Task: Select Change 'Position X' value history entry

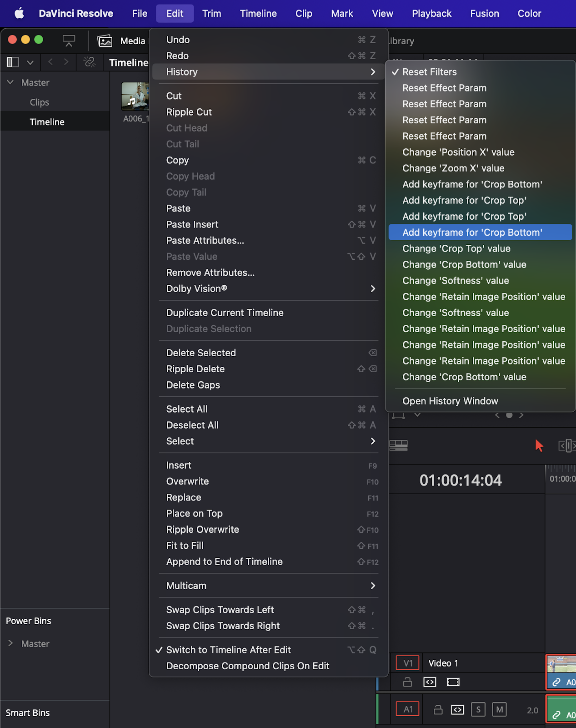Action: pos(481,152)
